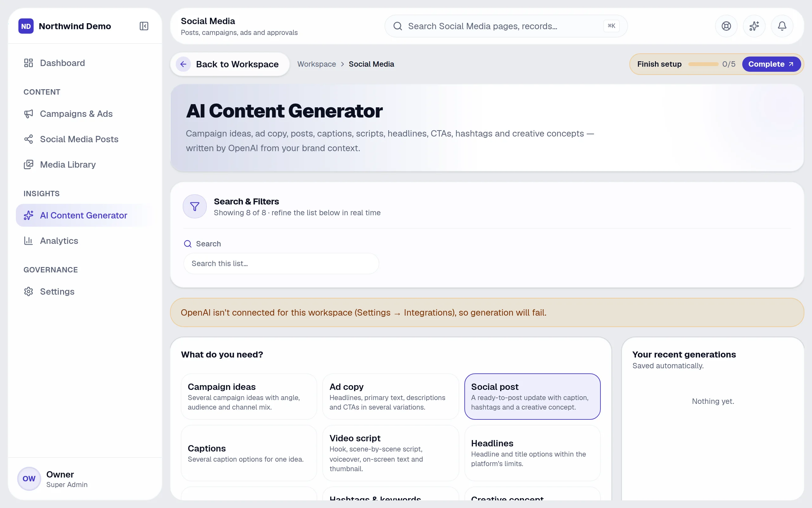This screenshot has width=812, height=508.
Task: Select the Ad copy card
Action: click(390, 397)
